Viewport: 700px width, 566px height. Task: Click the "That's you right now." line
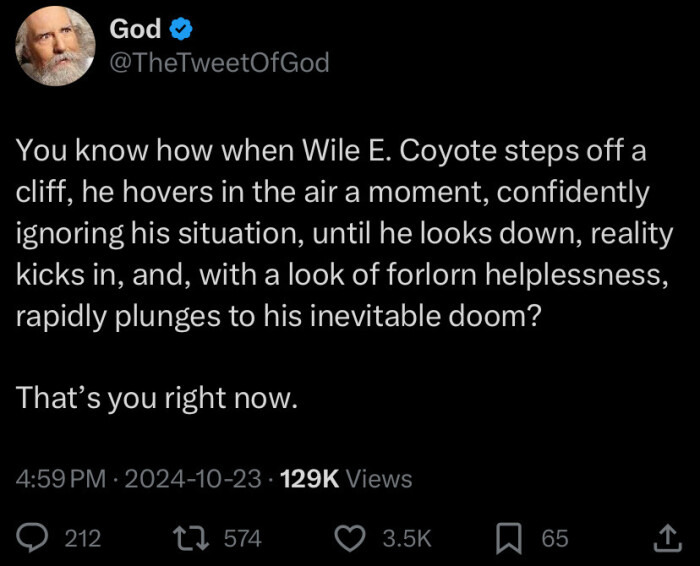[x=158, y=398]
